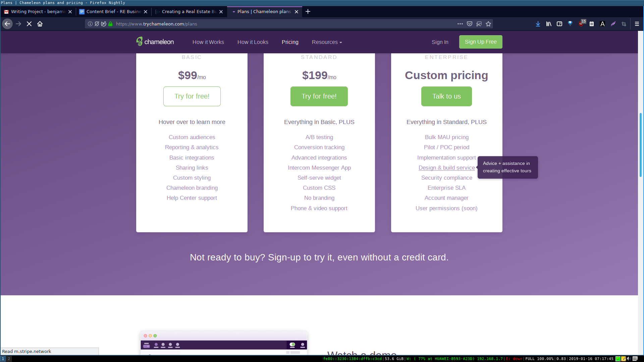Image resolution: width=644 pixels, height=362 pixels.
Task: Click the Chameleon logo
Action: point(155,42)
